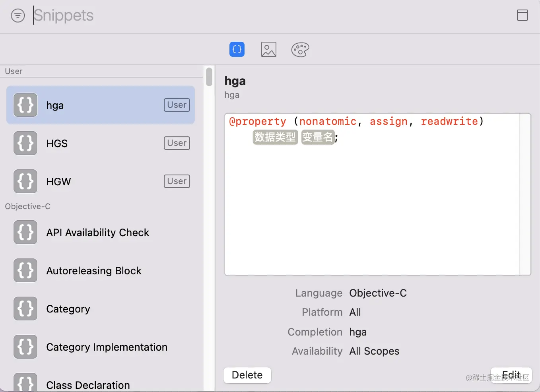The width and height of the screenshot is (540, 392).
Task: Click the HGS snippet's braces icon
Action: (25, 143)
